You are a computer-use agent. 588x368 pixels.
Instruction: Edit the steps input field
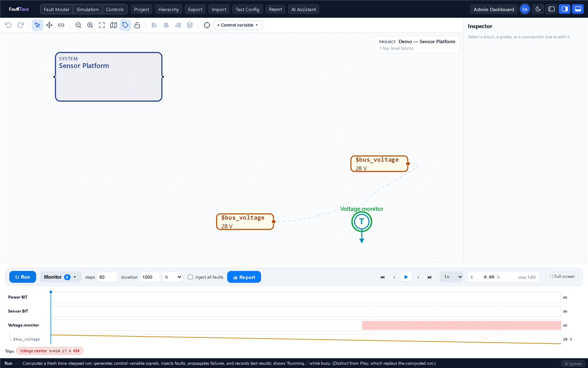pyautogui.click(x=107, y=277)
